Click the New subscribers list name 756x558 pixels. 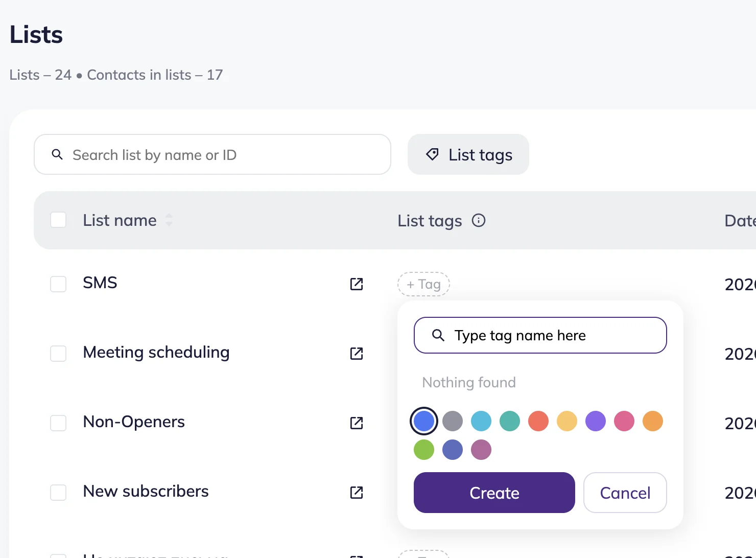click(146, 491)
